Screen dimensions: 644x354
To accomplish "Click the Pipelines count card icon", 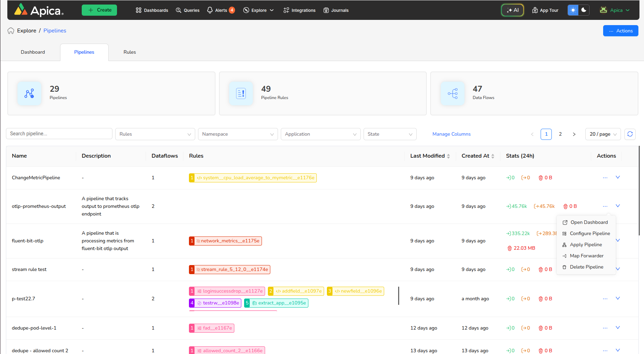I will click(x=29, y=93).
